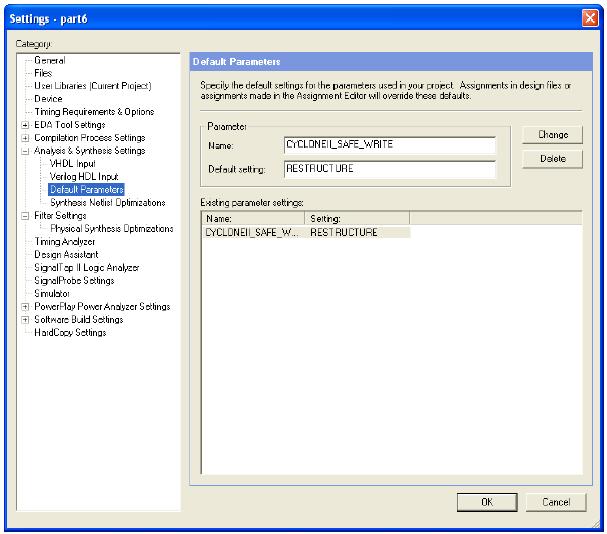
Task: Select Compilation Process Settings label
Action: [x=89, y=138]
